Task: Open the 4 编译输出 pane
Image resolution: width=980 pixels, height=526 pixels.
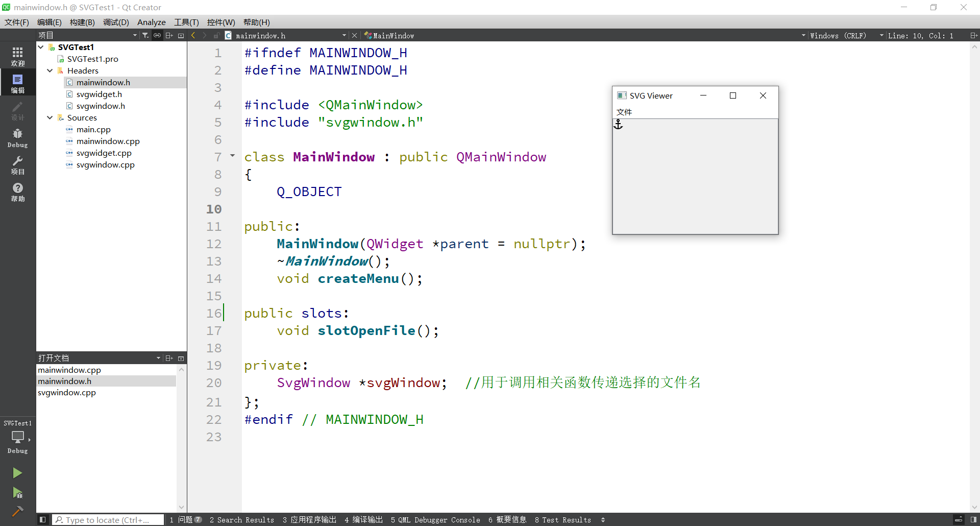Action: click(x=363, y=520)
